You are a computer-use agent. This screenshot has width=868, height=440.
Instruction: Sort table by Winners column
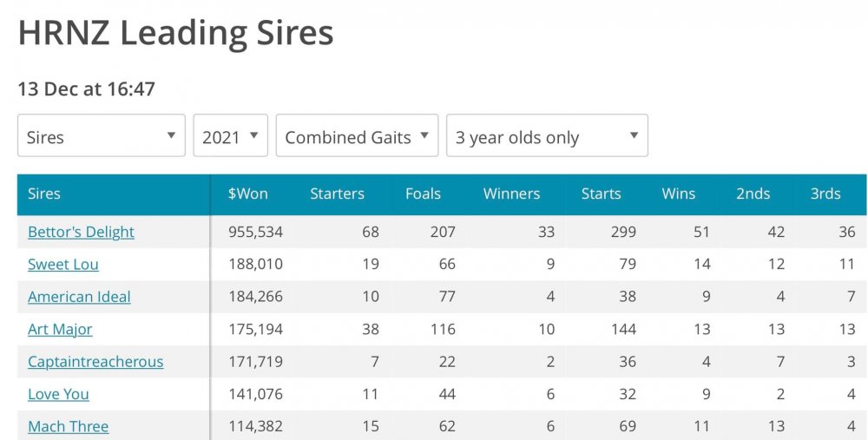click(x=511, y=194)
